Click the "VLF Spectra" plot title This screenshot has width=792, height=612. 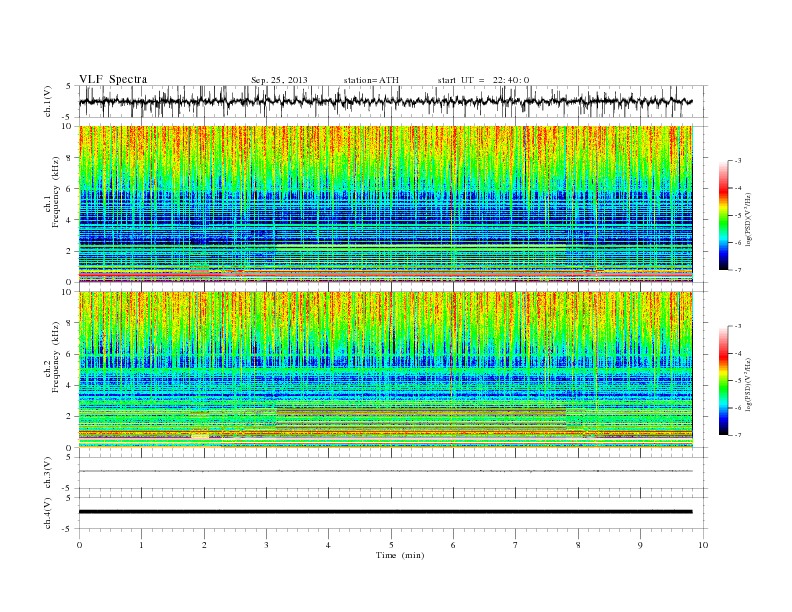click(x=113, y=79)
